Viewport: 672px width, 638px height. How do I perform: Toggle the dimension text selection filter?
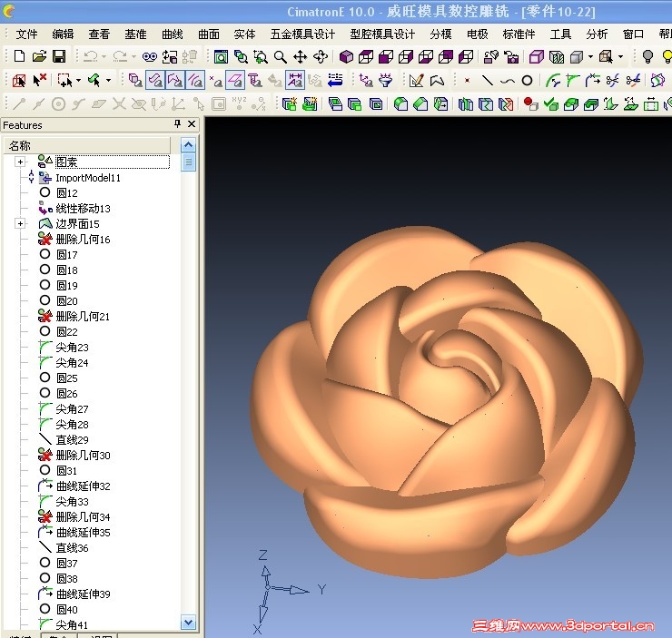tap(295, 80)
